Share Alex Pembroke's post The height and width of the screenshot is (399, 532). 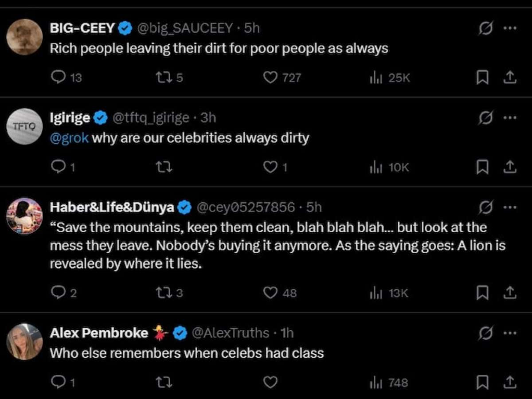coord(510,382)
